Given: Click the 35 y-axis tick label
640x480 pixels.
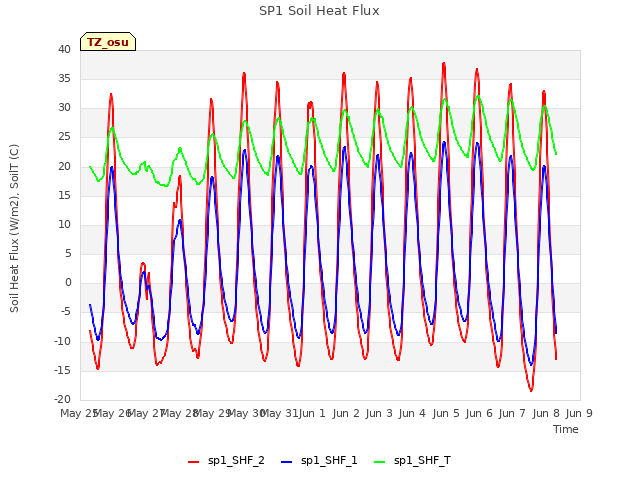Looking at the screenshot, I should [64, 78].
